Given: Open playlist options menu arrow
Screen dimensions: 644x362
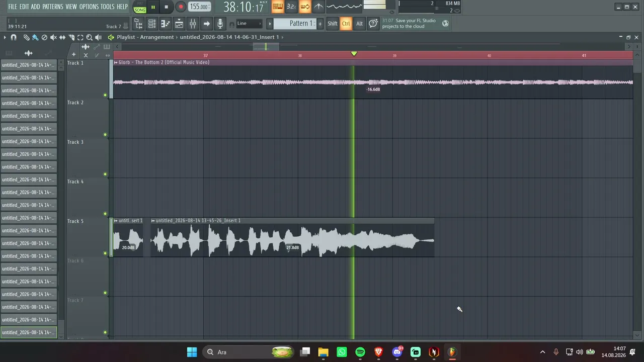Looking at the screenshot, I should pos(5,37).
